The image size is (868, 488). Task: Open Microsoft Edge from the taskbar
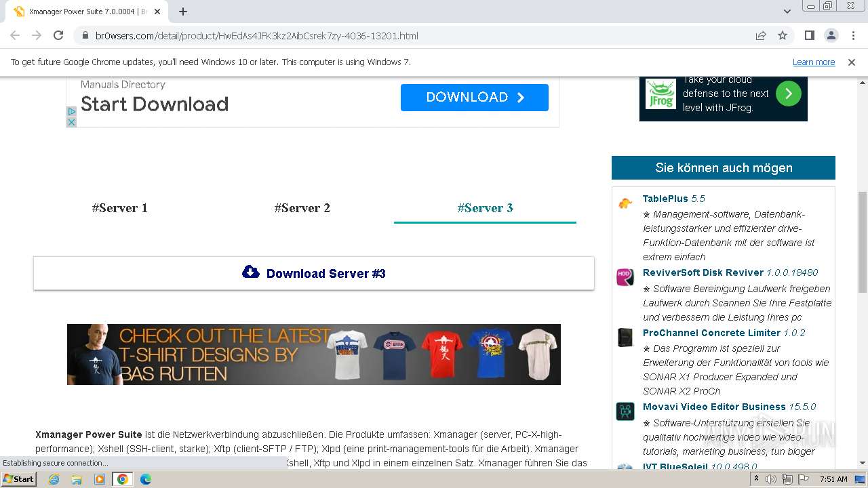point(146,479)
